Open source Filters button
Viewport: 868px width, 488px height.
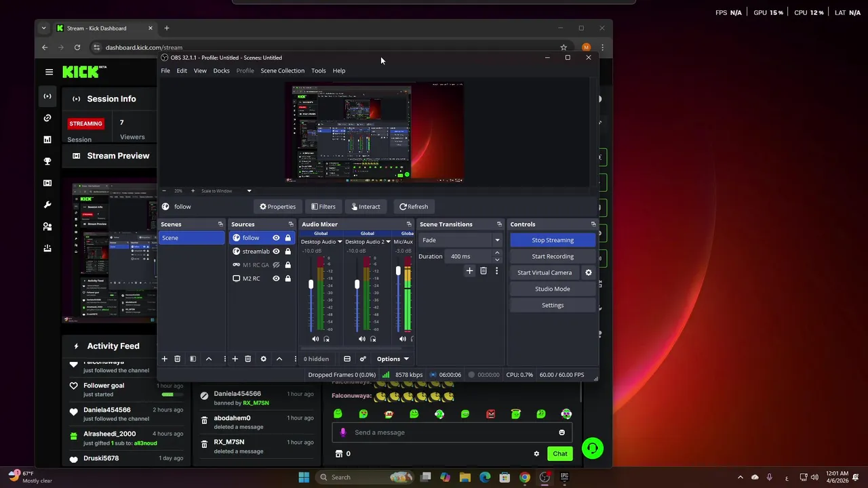tap(323, 207)
